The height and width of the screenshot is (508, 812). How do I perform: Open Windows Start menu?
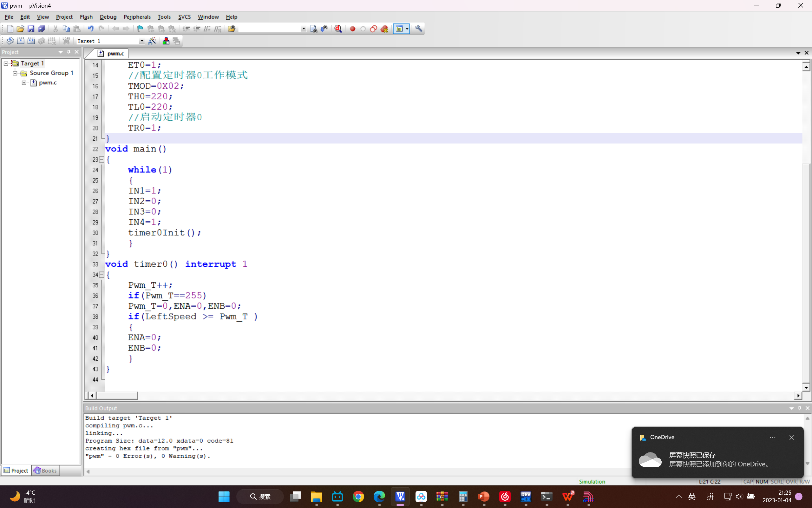tap(224, 497)
